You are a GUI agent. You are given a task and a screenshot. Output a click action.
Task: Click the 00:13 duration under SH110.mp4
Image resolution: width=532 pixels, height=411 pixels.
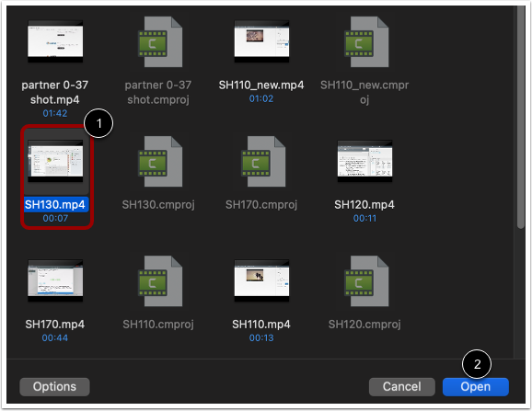pyautogui.click(x=261, y=337)
